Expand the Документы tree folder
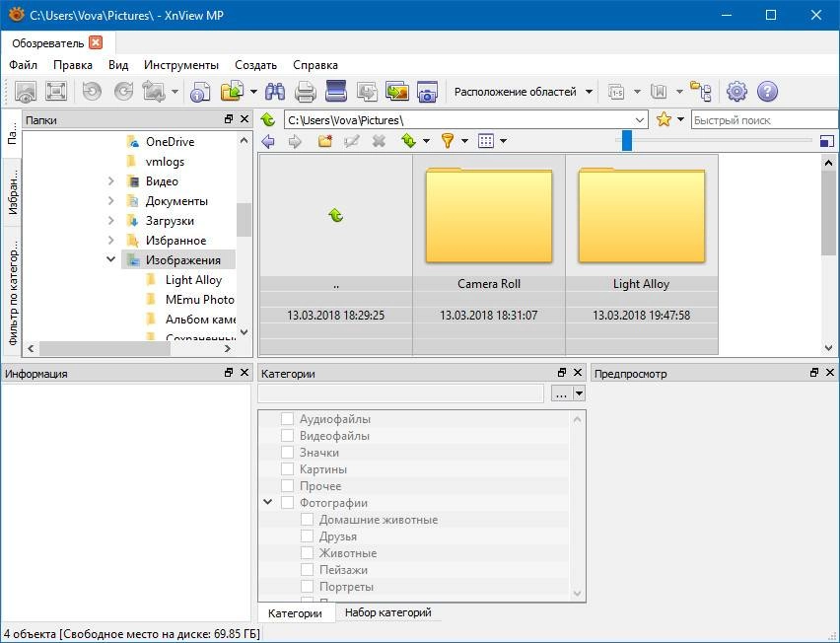The image size is (840, 643). (x=110, y=201)
